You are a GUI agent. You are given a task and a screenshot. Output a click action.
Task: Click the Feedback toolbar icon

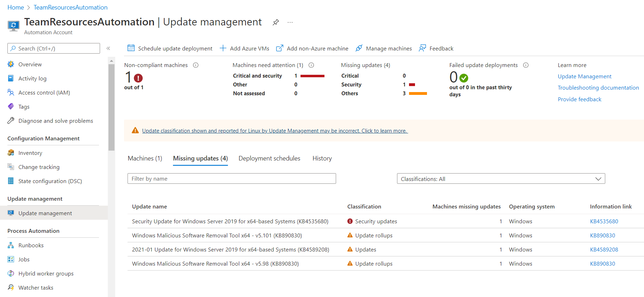click(422, 48)
